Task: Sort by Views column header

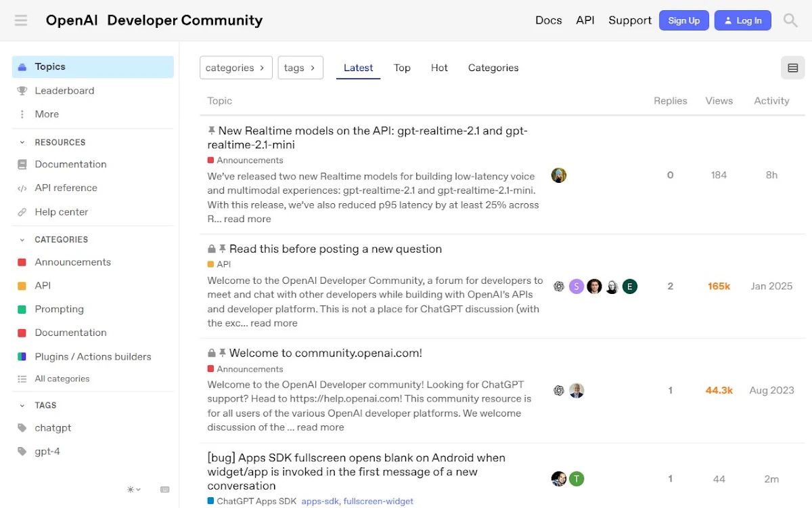Action: point(719,101)
